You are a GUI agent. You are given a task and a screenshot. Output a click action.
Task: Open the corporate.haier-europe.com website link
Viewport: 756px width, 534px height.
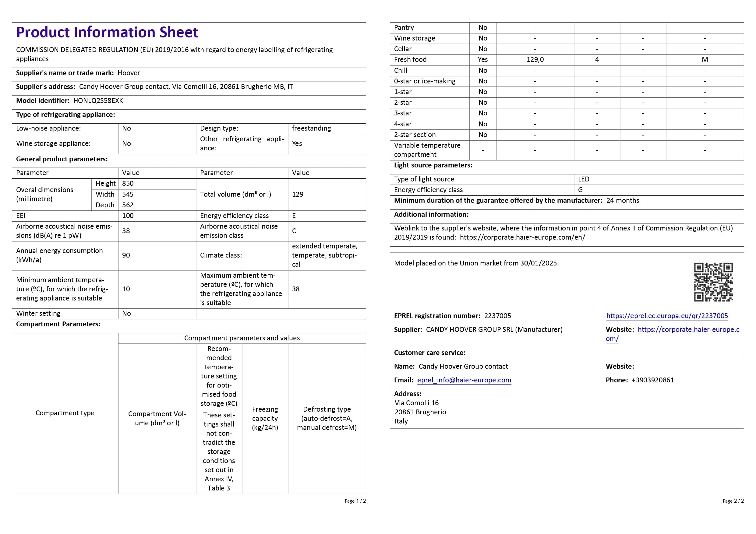click(x=688, y=330)
